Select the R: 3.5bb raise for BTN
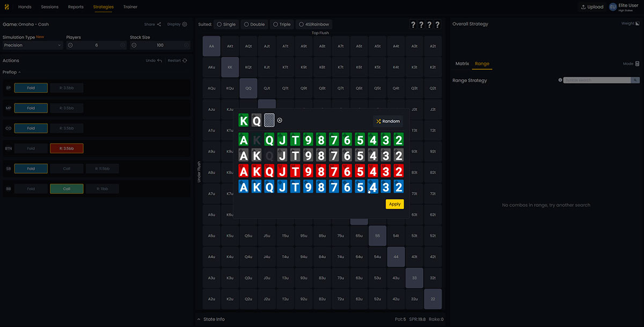The width and height of the screenshot is (644, 327). [67, 148]
